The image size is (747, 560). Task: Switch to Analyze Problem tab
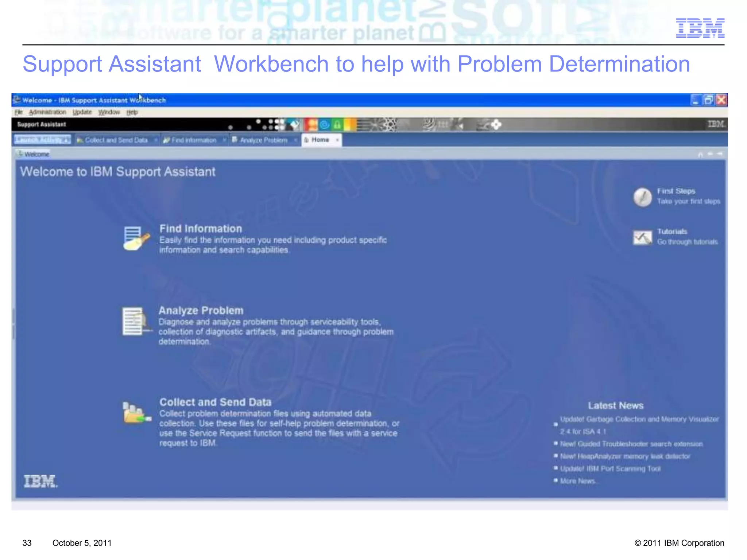click(263, 140)
